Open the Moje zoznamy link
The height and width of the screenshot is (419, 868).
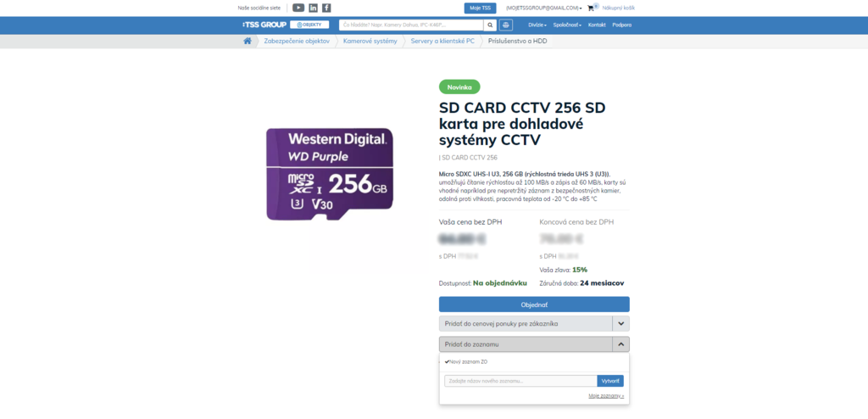pos(606,396)
